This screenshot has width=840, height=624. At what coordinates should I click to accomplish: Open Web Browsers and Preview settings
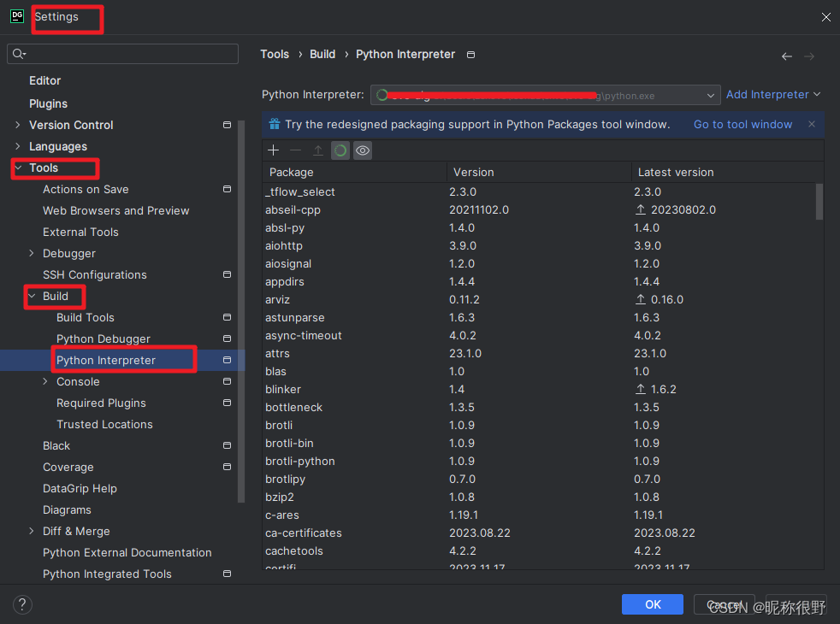pyautogui.click(x=115, y=211)
